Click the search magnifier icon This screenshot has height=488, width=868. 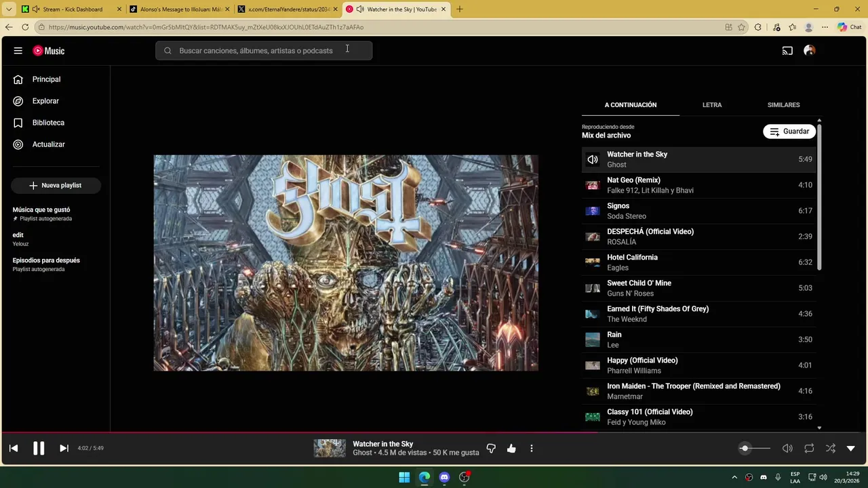tap(167, 51)
